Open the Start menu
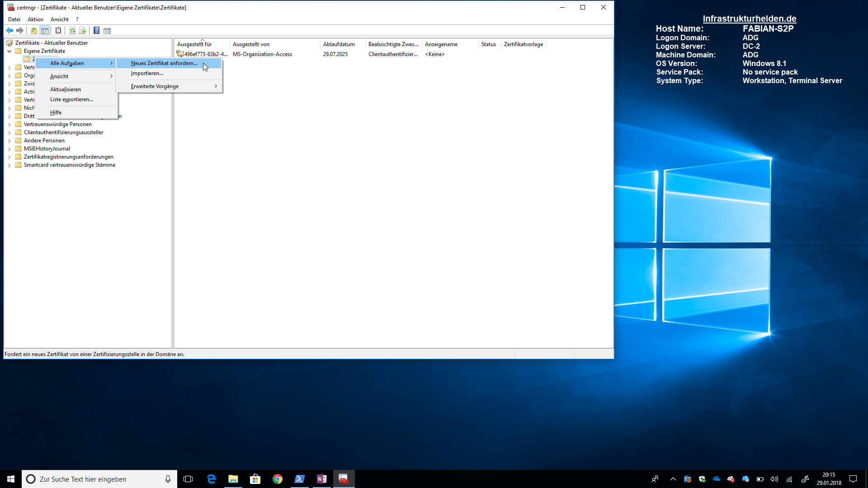 (11, 479)
